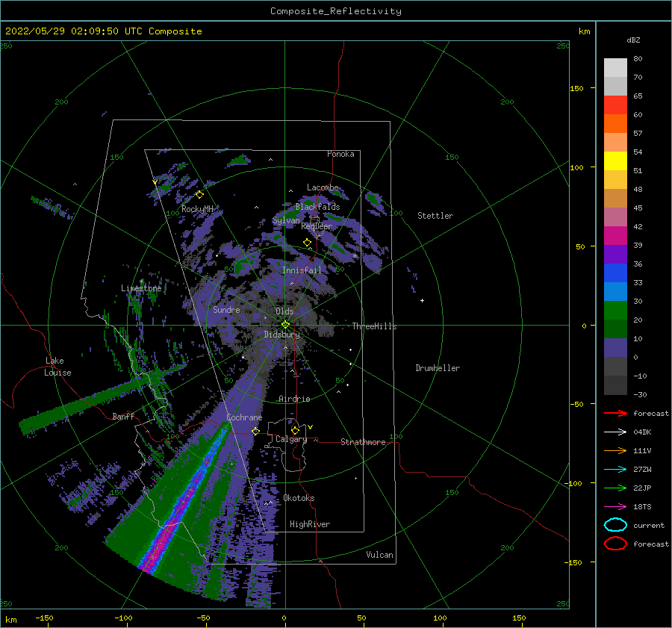Click the 'Limestone' map label

141,288
